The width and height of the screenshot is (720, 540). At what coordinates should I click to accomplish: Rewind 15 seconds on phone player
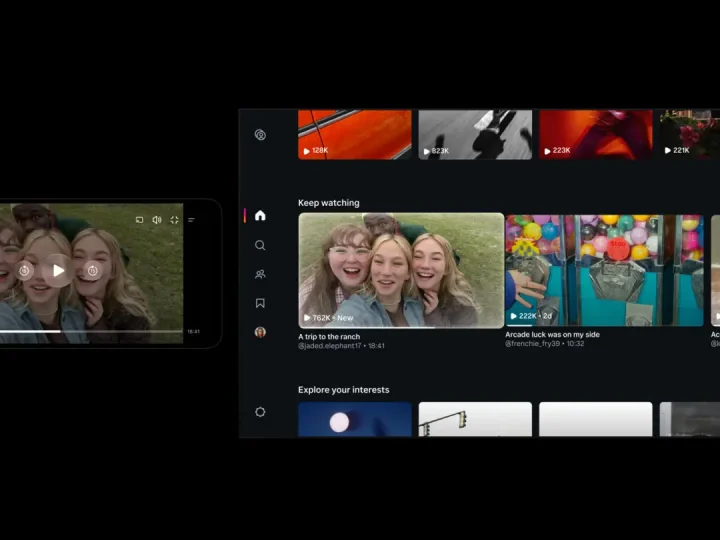[24, 271]
